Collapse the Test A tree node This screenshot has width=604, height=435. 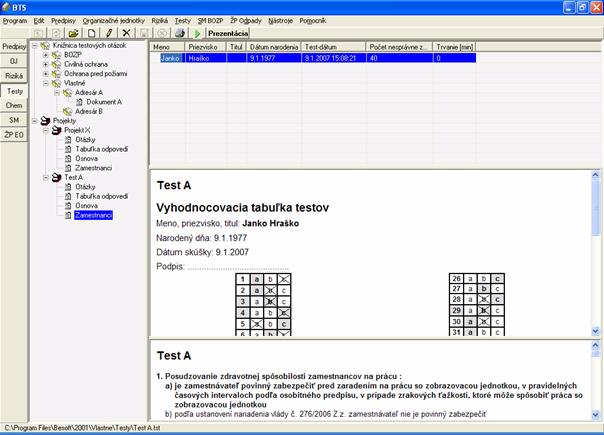[x=46, y=178]
